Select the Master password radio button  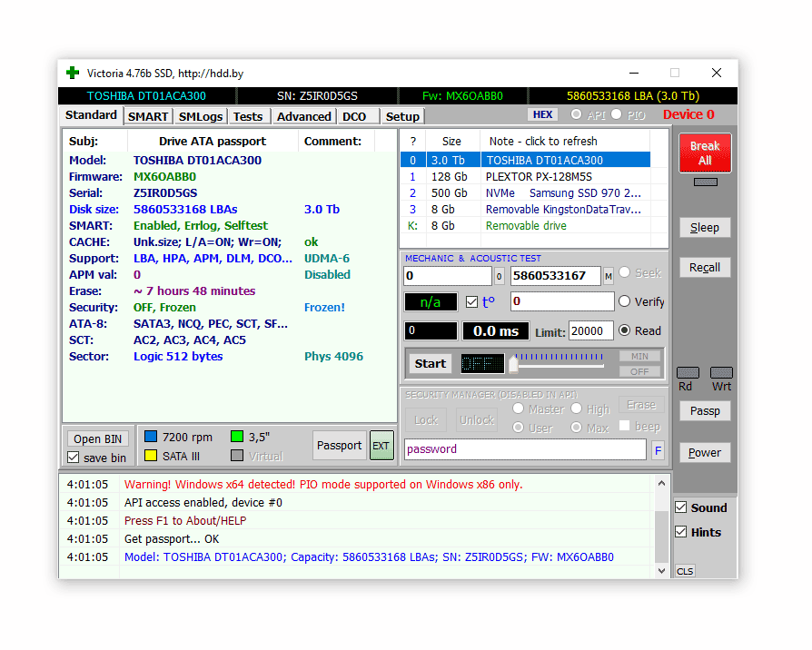click(x=518, y=409)
